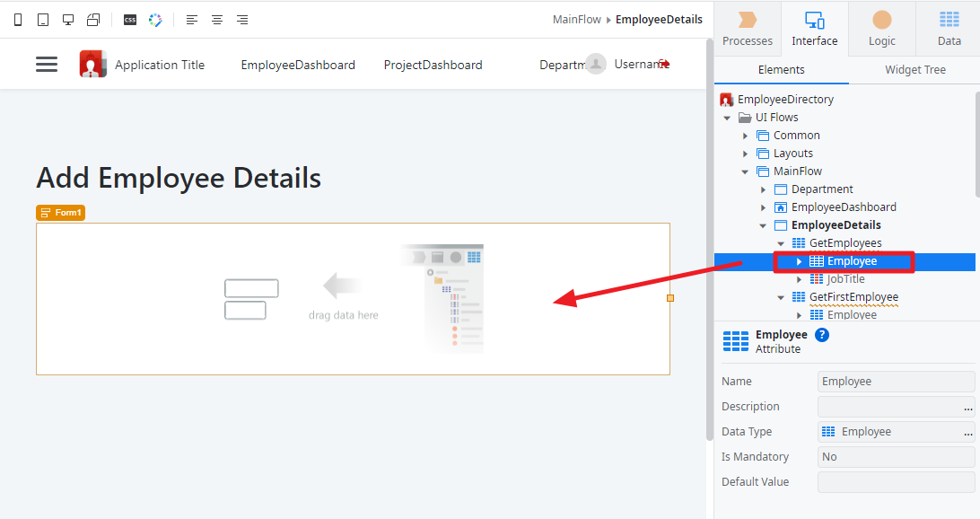Open the Data Type selector
The height and width of the screenshot is (519, 980).
coord(897,432)
